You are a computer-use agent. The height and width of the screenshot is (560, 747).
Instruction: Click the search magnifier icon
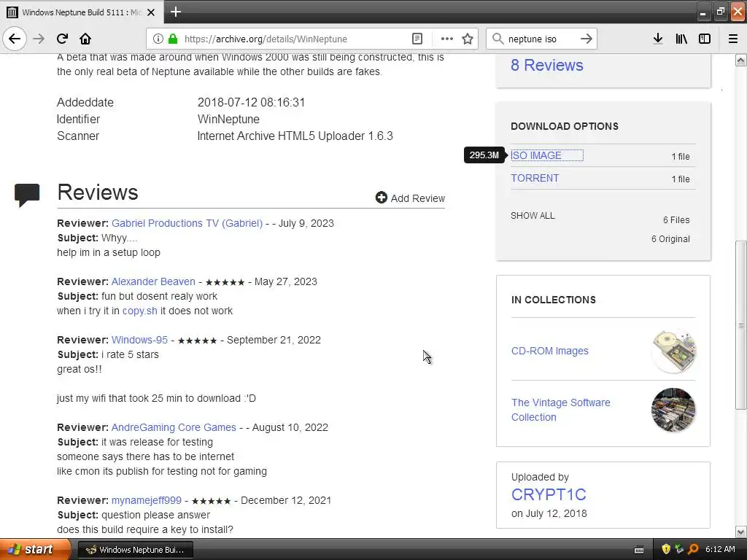[498, 39]
